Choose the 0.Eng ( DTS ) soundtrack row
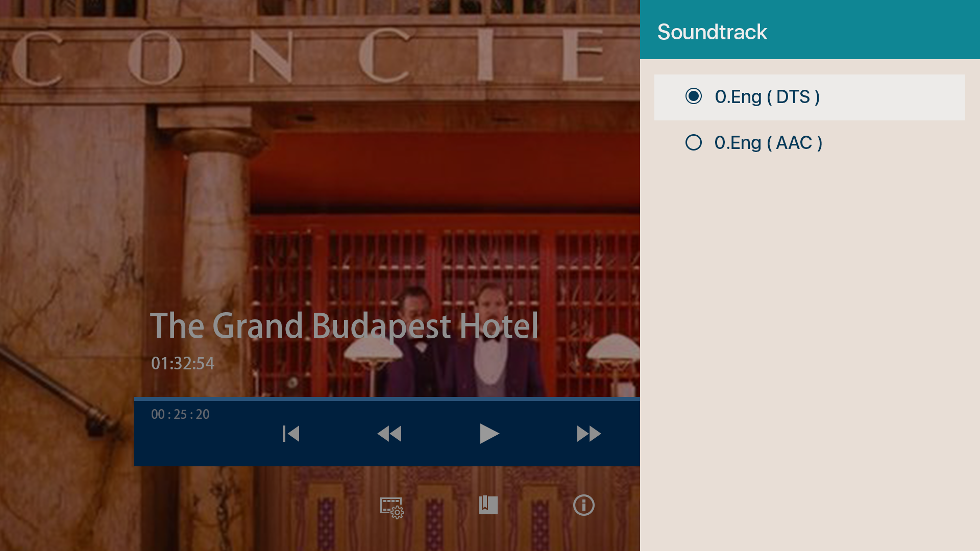Screen dimensions: 980x551 pos(810,97)
